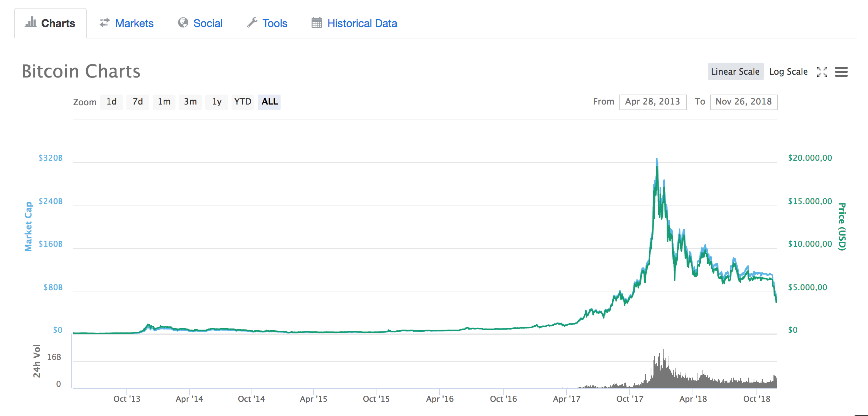Zoom chart to YTD
This screenshot has height=416, width=868.
[x=243, y=102]
